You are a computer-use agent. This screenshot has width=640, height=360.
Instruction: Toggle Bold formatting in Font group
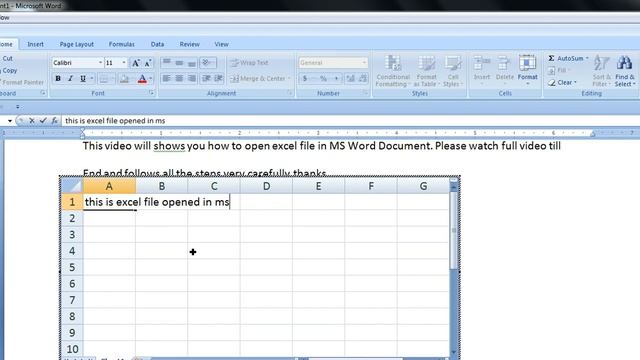(58, 78)
